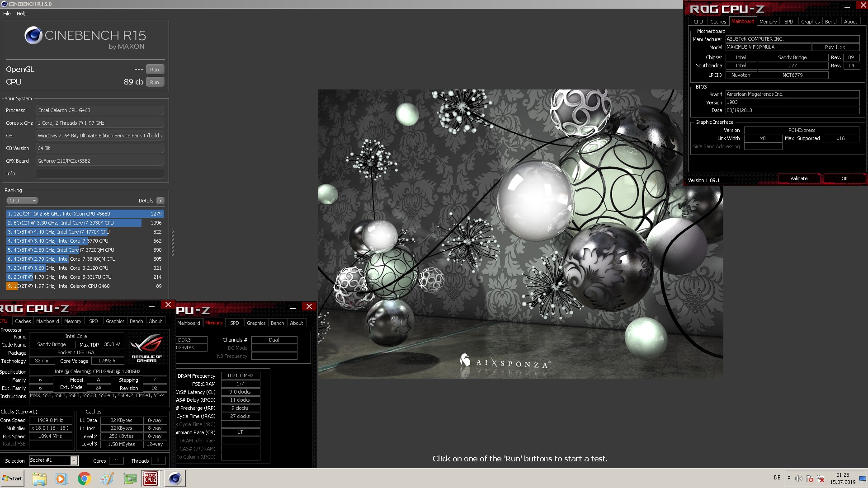Click the taskbar clock showing 01:26
Viewport: 868px width, 488px height.
point(842,479)
